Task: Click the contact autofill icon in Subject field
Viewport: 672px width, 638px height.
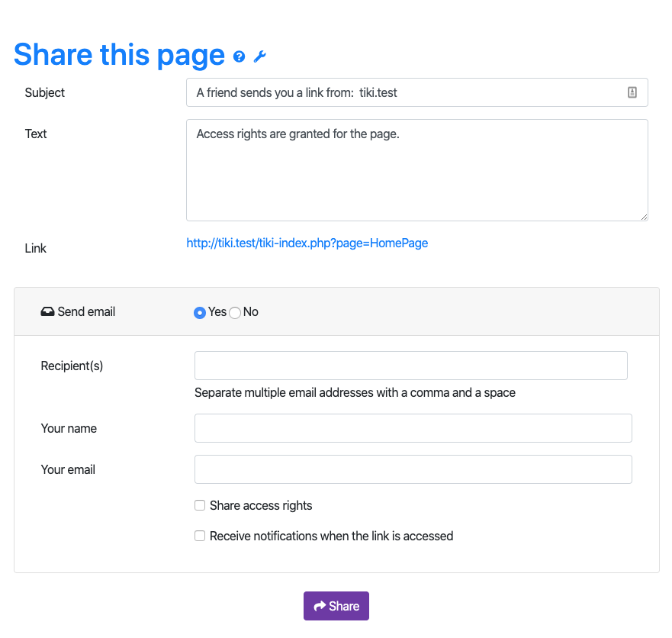Action: [632, 92]
